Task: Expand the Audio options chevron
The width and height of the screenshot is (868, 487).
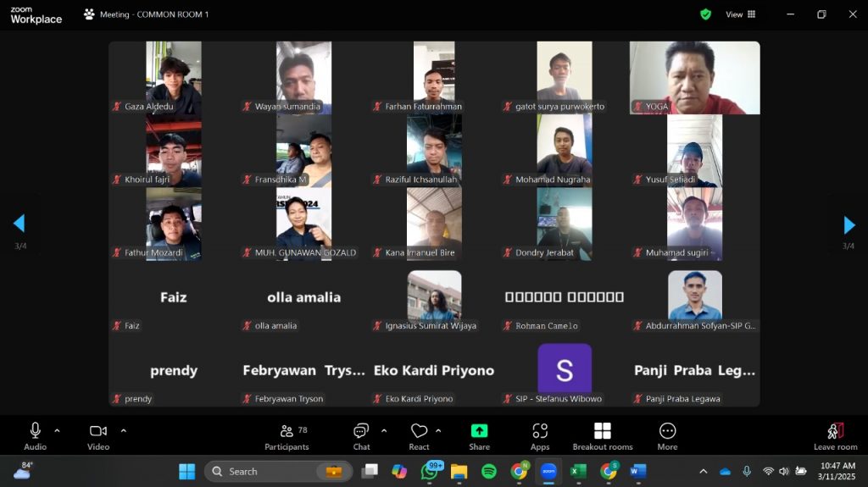Action: pyautogui.click(x=57, y=430)
